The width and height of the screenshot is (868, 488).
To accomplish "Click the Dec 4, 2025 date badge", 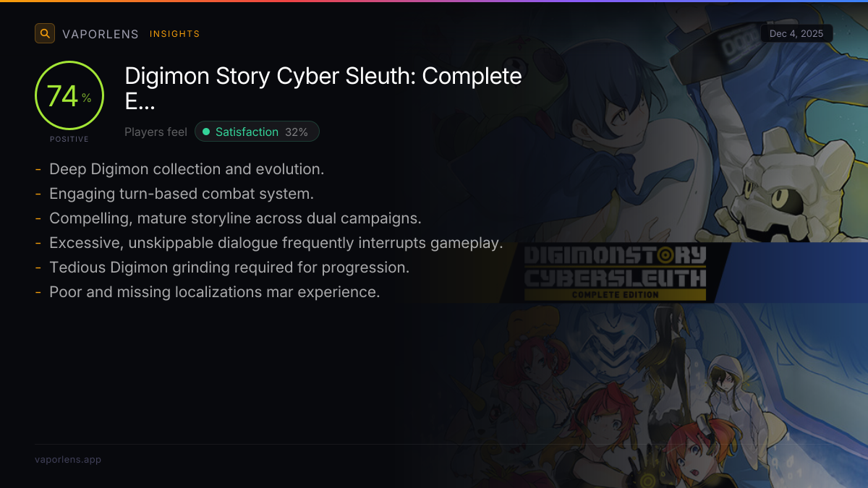I will click(x=796, y=33).
